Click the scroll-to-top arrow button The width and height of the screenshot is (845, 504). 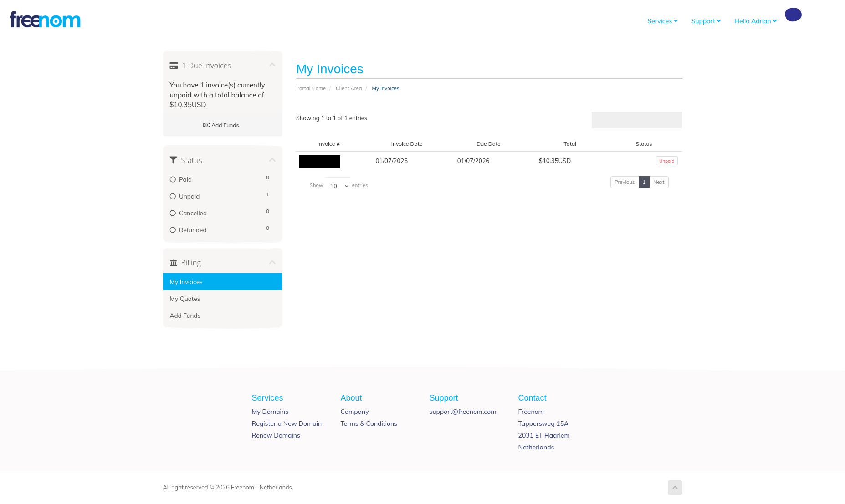pos(675,487)
